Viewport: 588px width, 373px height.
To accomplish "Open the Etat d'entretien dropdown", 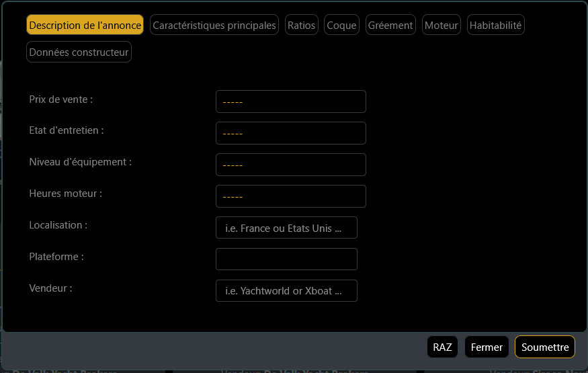I will [290, 133].
